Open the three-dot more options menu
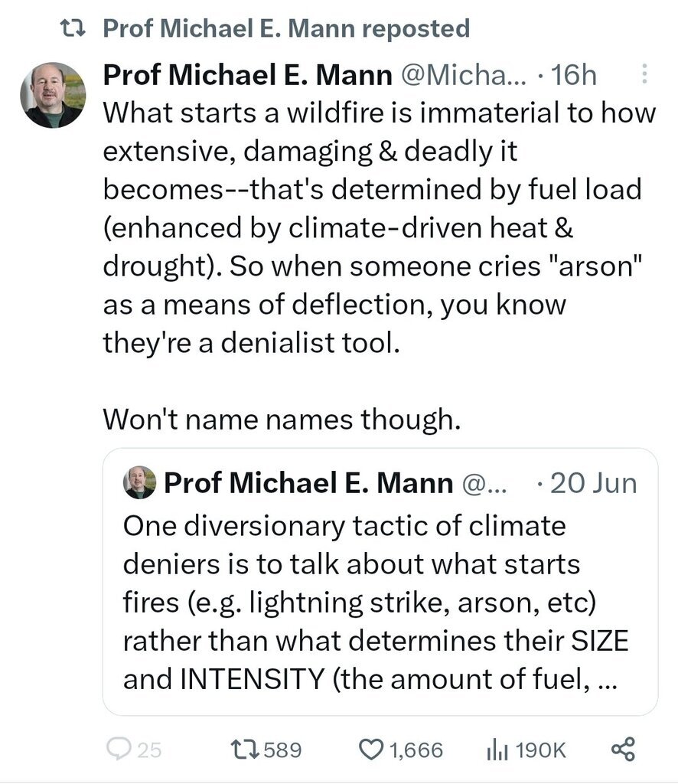The width and height of the screenshot is (678, 784). [x=644, y=74]
